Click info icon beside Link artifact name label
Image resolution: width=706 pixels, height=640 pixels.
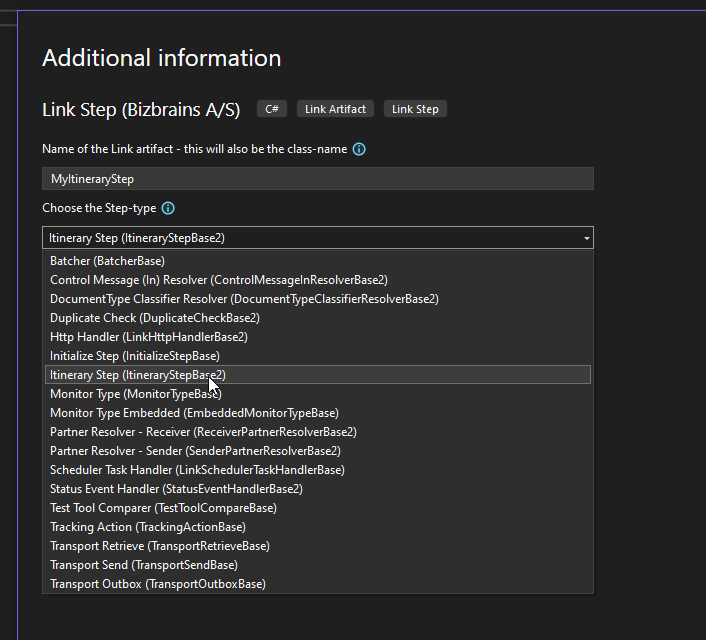[x=359, y=149]
